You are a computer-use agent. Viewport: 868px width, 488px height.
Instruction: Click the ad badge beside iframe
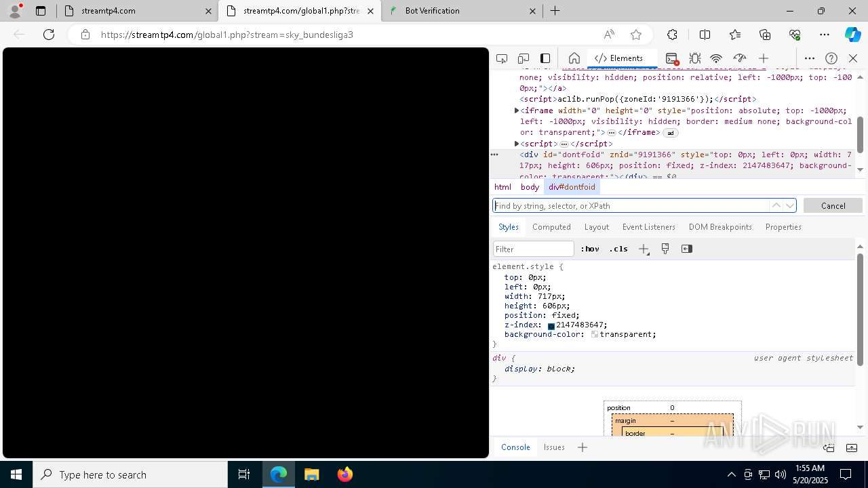[670, 133]
